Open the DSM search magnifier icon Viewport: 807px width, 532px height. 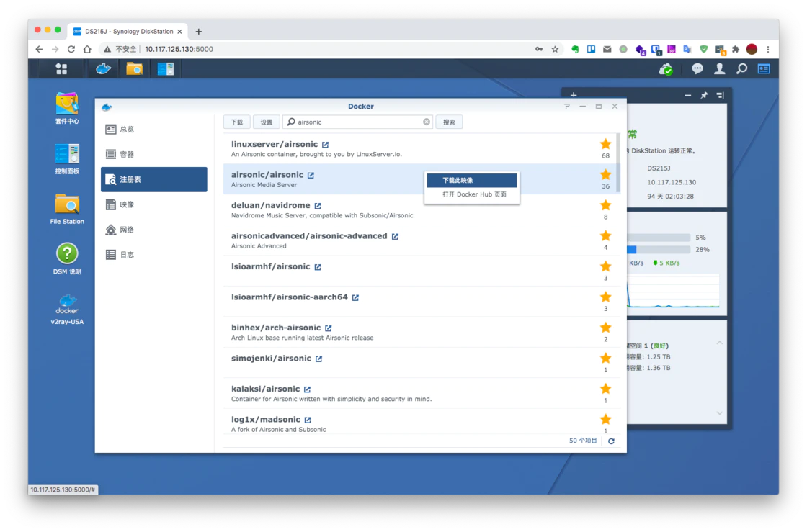741,69
